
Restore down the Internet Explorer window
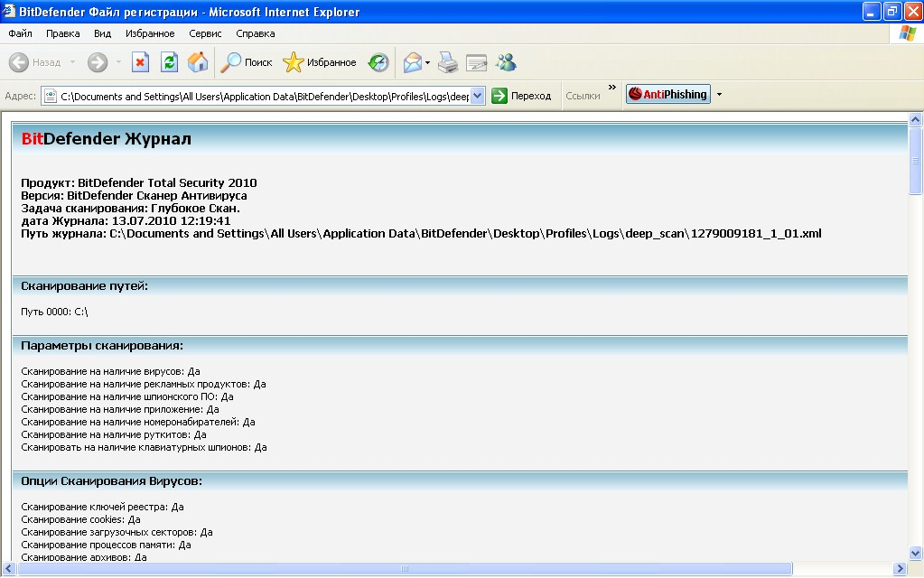892,11
